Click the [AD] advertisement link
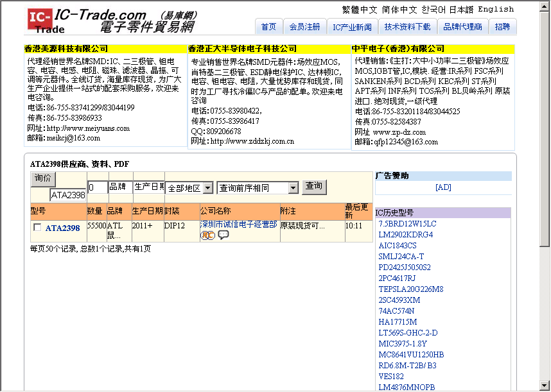 tap(444, 187)
